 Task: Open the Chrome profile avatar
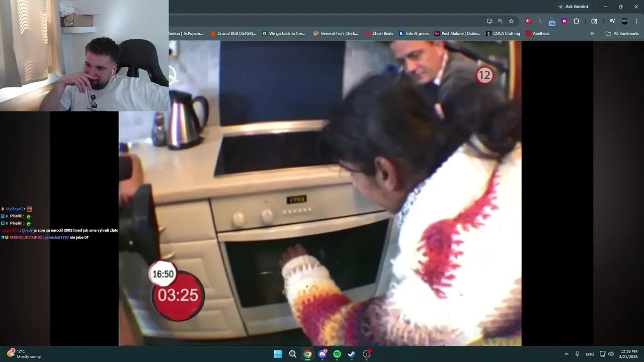click(624, 21)
